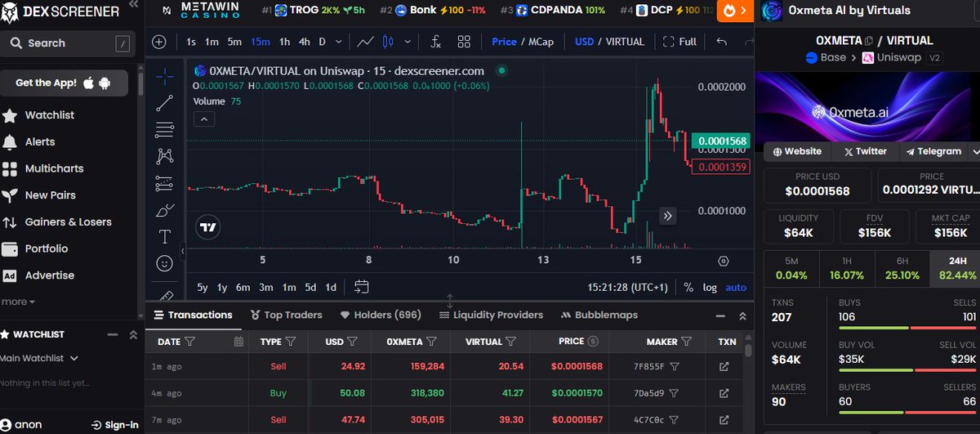980x434 pixels.
Task: Open the indicators fx menu
Action: [x=436, y=42]
